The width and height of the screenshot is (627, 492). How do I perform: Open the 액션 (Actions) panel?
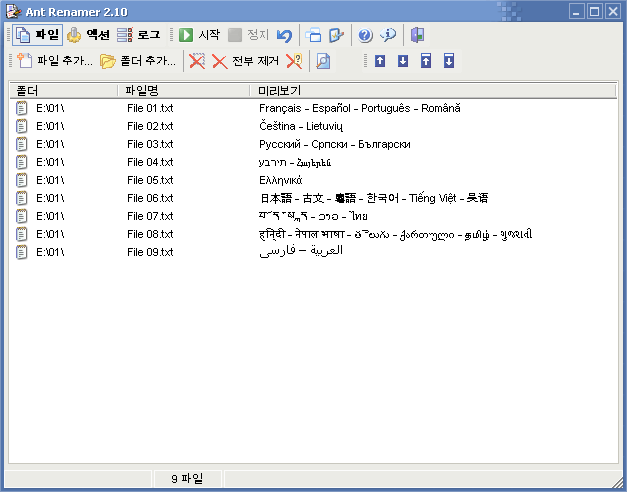88,35
